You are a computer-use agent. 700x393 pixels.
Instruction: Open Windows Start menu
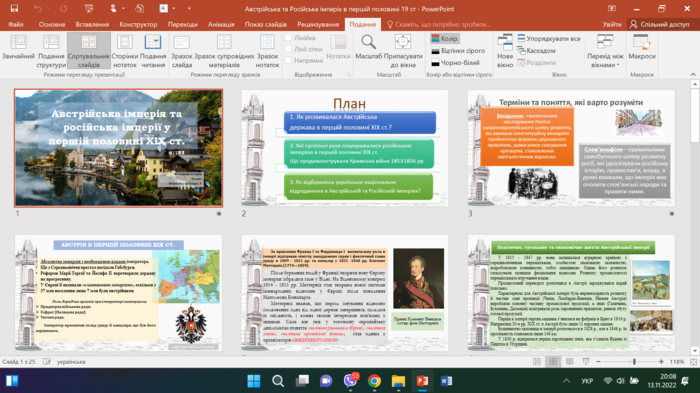[254, 381]
